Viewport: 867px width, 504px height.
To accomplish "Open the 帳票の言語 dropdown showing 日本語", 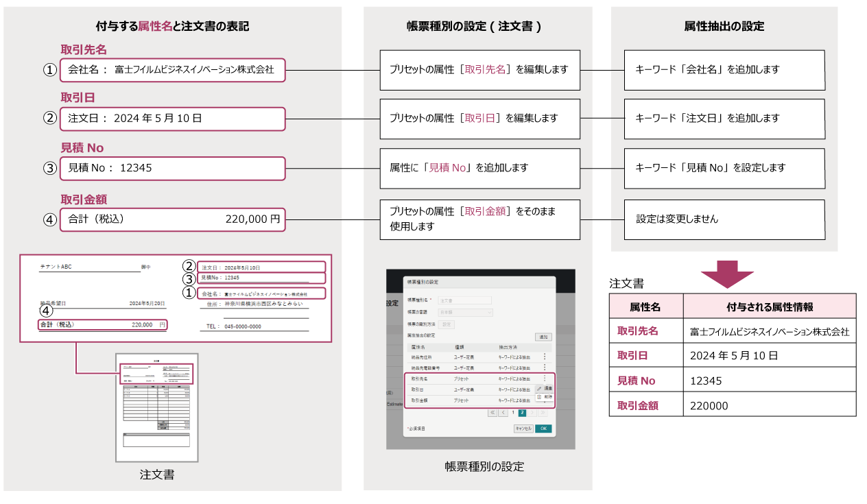I will pyautogui.click(x=466, y=313).
